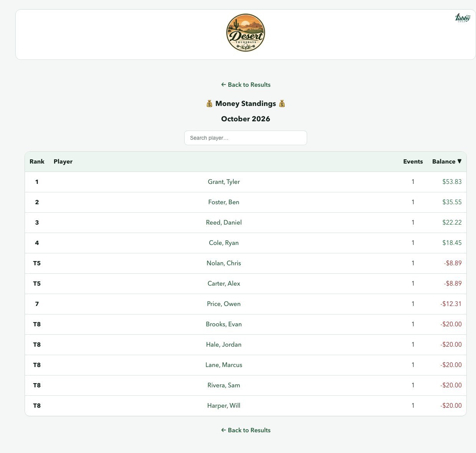Select the -$12.31 balance value
This screenshot has height=453, width=476.
(451, 304)
